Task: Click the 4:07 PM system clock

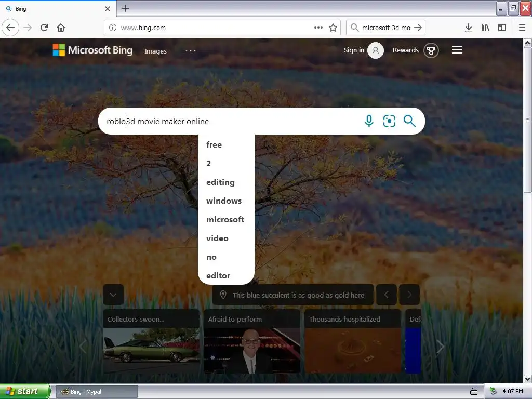Action: pyautogui.click(x=513, y=391)
